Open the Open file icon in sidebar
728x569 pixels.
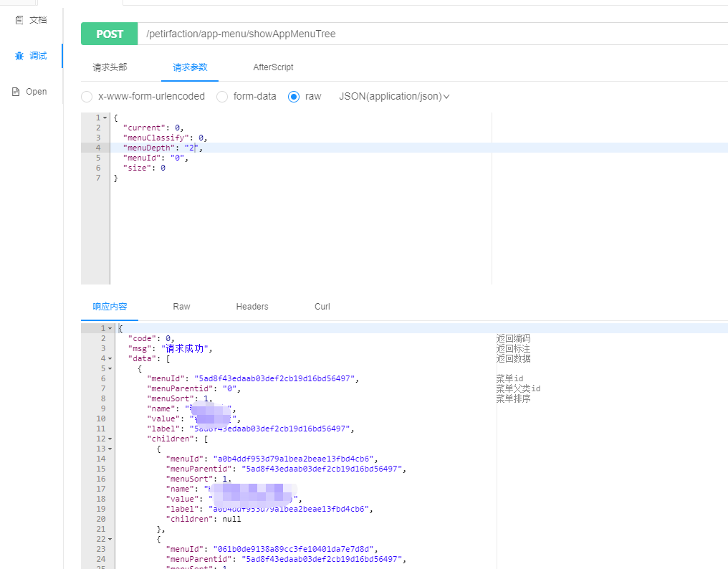[16, 92]
